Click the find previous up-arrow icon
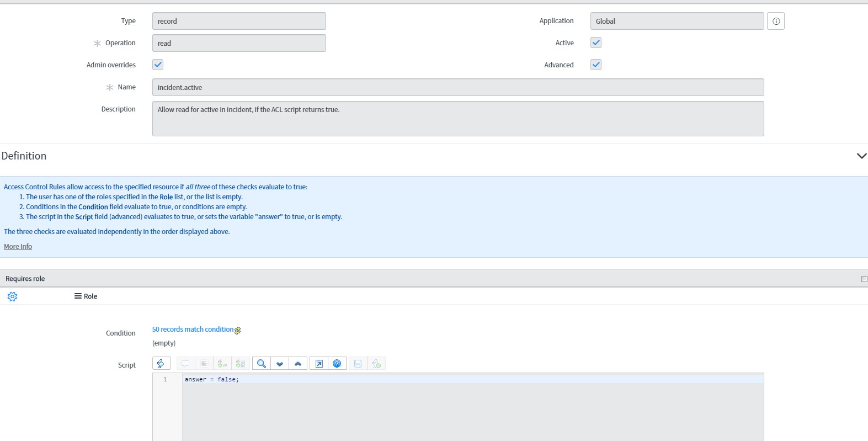 point(298,364)
